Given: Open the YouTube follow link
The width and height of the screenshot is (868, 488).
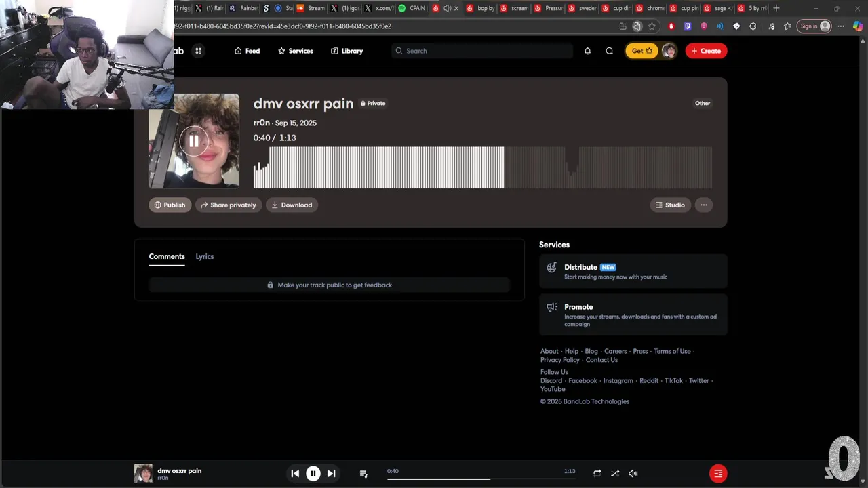Looking at the screenshot, I should click(553, 389).
